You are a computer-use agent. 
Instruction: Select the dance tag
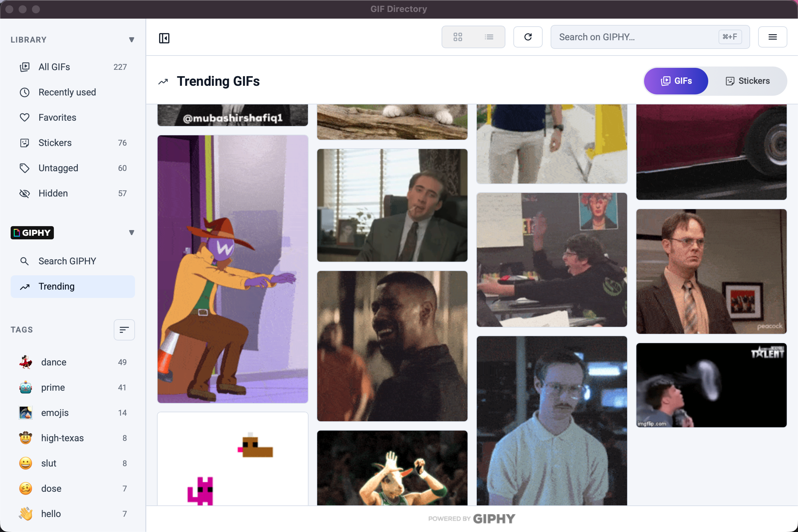(73, 362)
